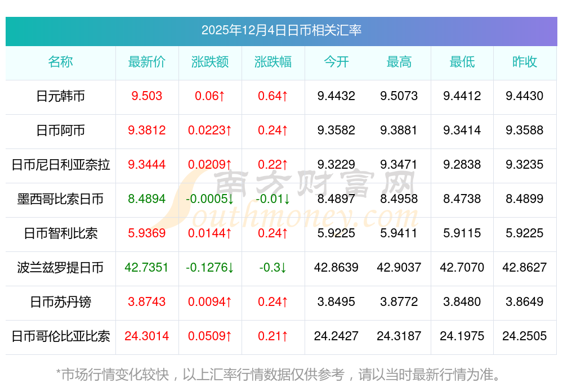Click opening value 9.3582
The height and width of the screenshot is (392, 563).
click(336, 130)
